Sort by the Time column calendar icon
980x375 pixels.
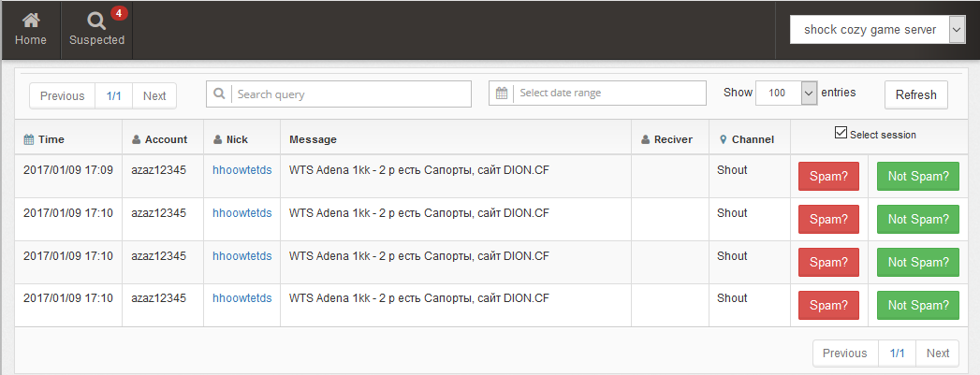pyautogui.click(x=29, y=139)
